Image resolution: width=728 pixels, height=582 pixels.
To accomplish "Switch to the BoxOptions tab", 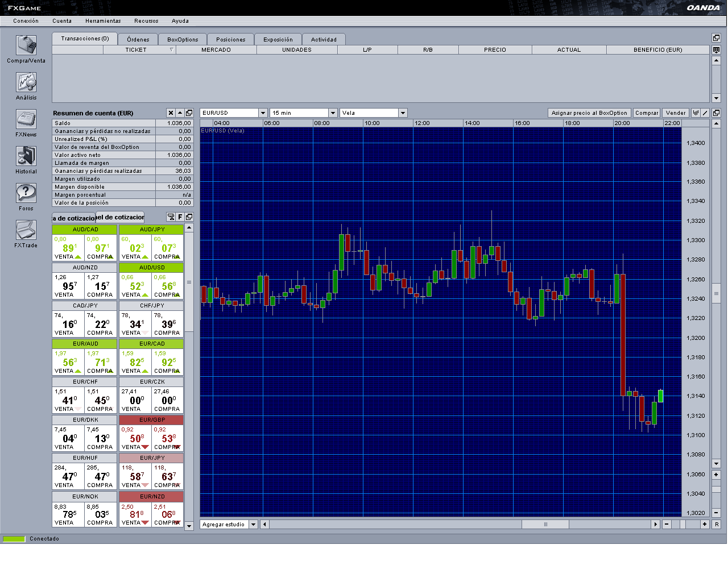I will [183, 40].
